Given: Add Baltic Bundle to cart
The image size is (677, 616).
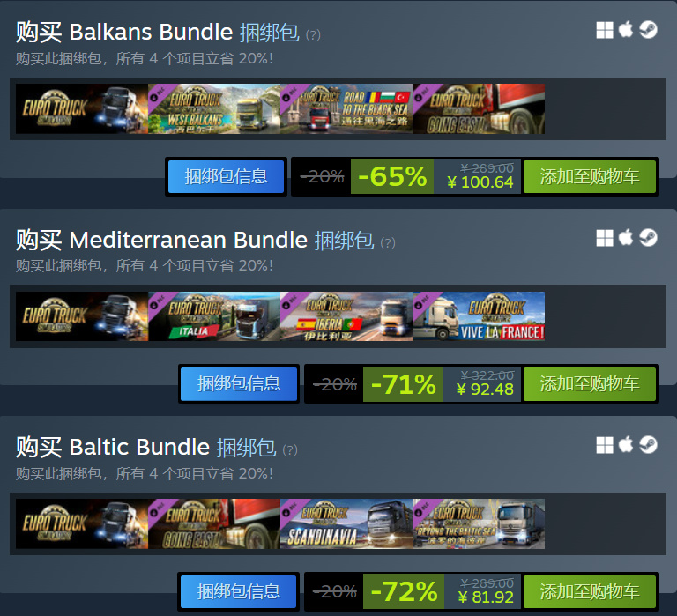Looking at the screenshot, I should [590, 591].
